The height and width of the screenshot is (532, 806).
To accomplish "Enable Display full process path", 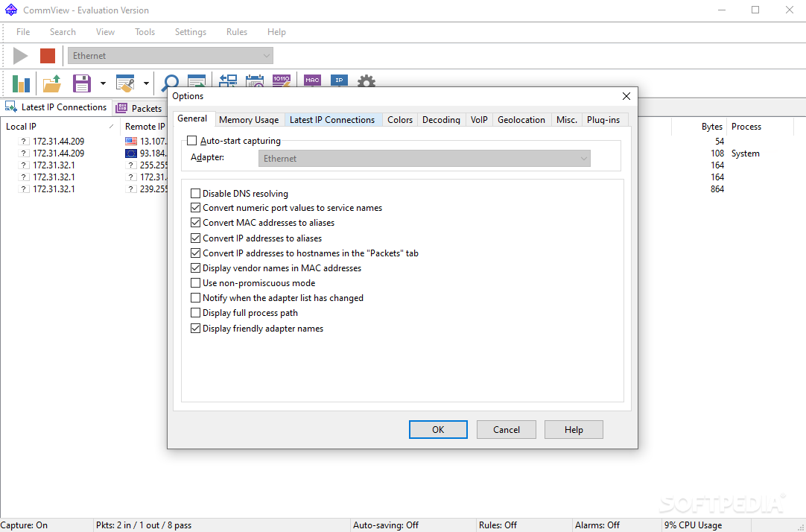I will click(195, 312).
